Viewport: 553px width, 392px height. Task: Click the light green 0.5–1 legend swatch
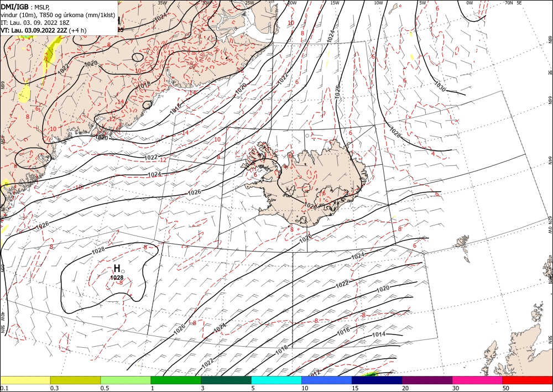click(x=126, y=380)
